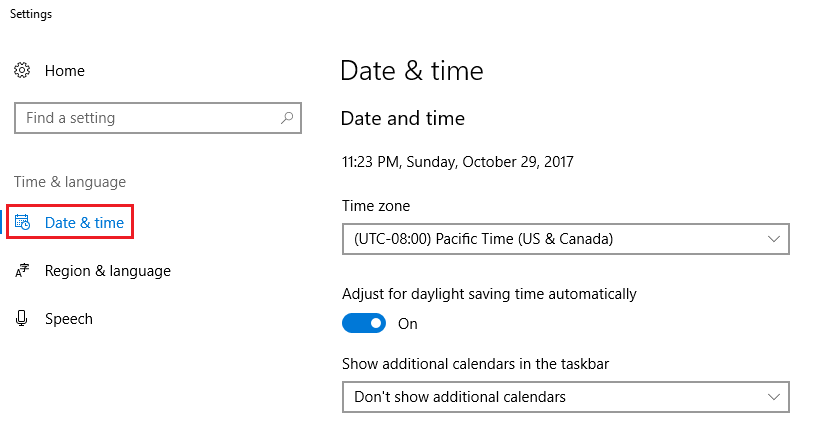Click the Time & language category header
814x439 pixels.
70,182
